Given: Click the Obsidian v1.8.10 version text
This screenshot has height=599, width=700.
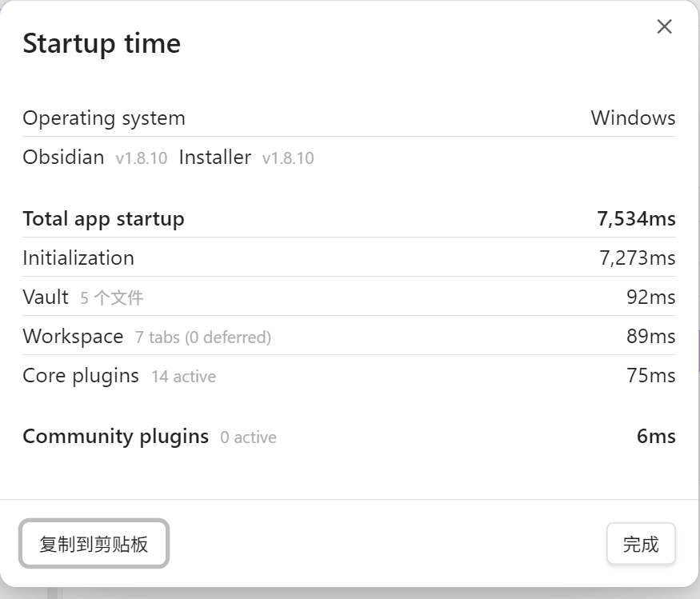Looking at the screenshot, I should coord(141,158).
